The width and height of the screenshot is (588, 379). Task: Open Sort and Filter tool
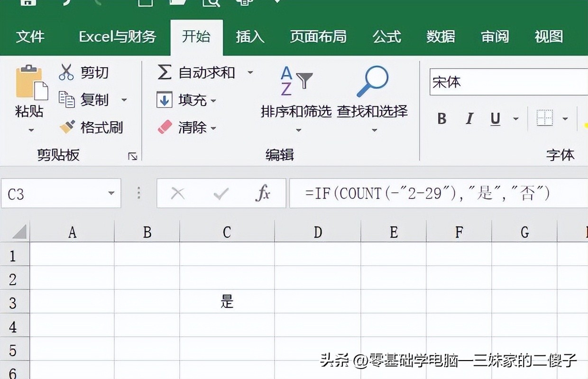(296, 81)
